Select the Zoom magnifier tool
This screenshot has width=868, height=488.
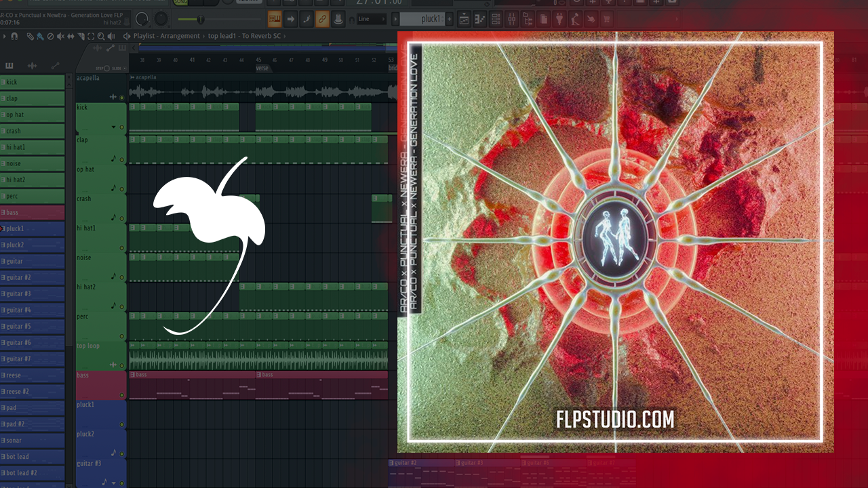point(101,37)
